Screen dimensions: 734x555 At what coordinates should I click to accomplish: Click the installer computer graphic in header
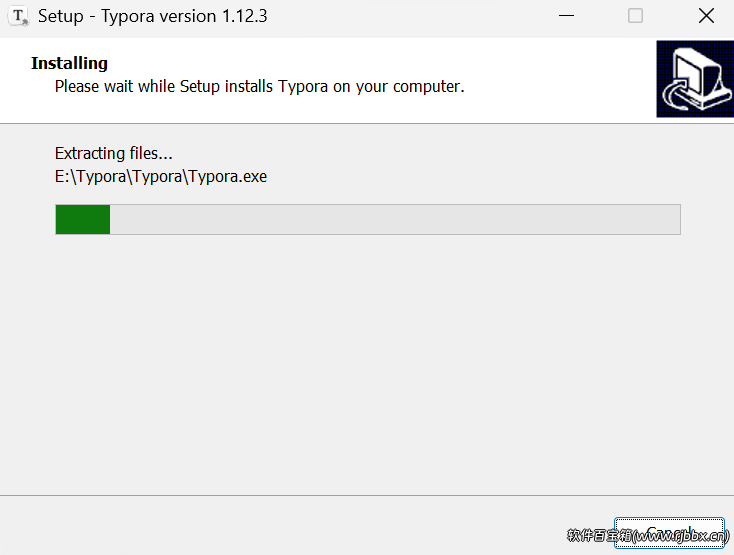[x=695, y=79]
